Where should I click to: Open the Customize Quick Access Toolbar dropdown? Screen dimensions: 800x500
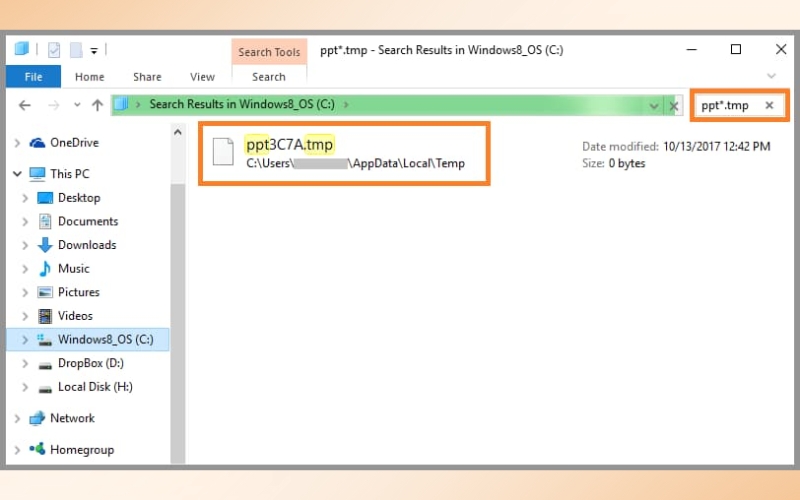tap(94, 51)
